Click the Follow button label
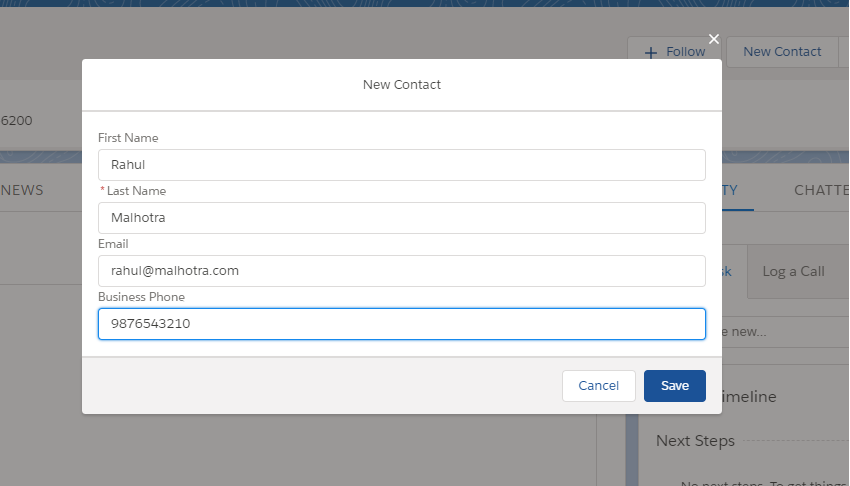Image resolution: width=850 pixels, height=486 pixels. (685, 51)
